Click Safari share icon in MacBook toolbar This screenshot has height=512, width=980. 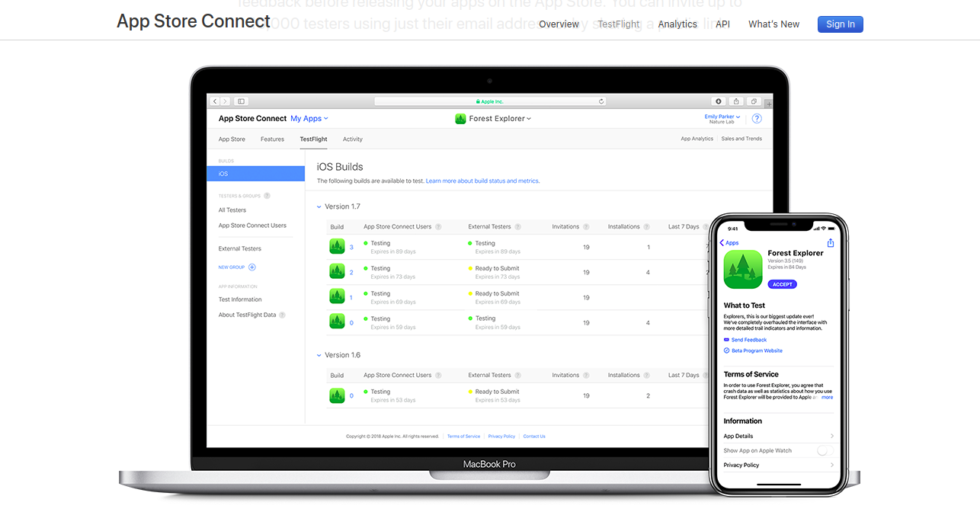[x=736, y=101]
